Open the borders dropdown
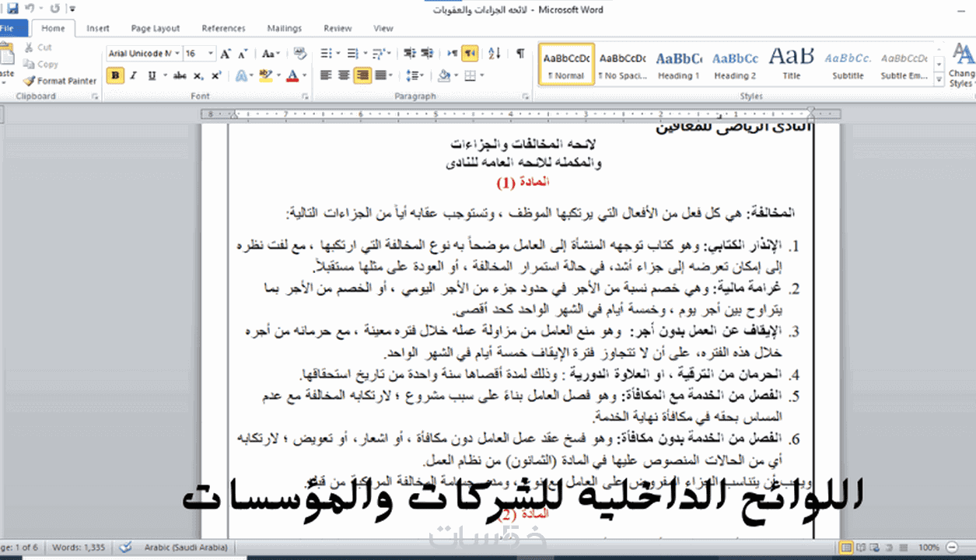This screenshot has height=560, width=976. coord(482,75)
